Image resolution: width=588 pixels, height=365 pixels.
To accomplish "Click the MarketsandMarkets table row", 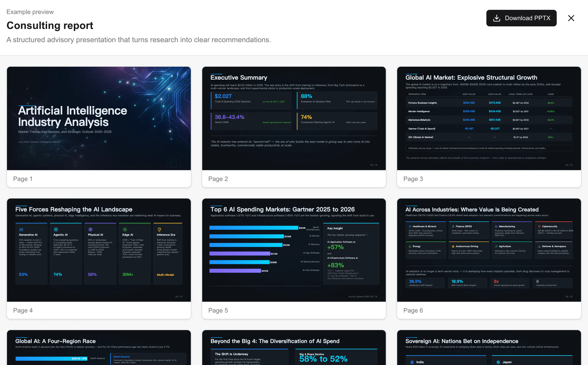I will [x=489, y=120].
